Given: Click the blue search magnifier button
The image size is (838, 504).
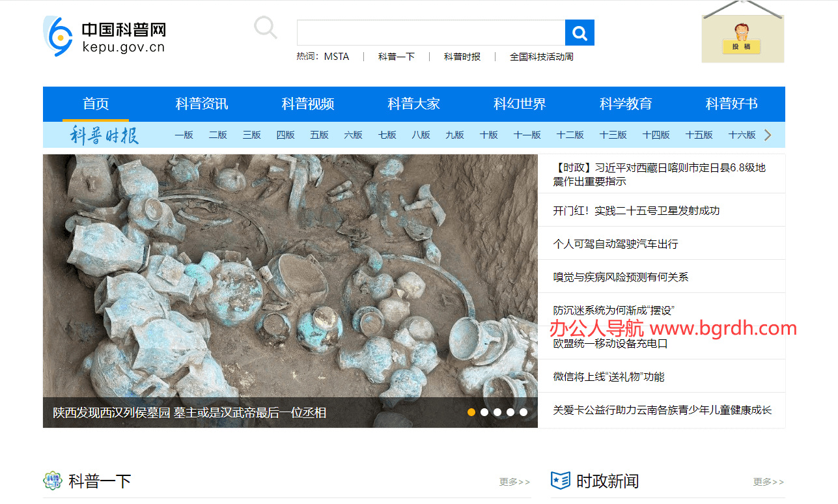Looking at the screenshot, I should 580,33.
